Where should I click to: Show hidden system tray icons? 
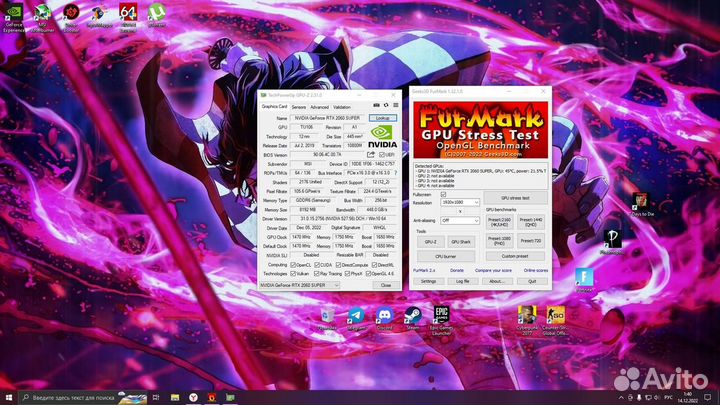[621, 398]
